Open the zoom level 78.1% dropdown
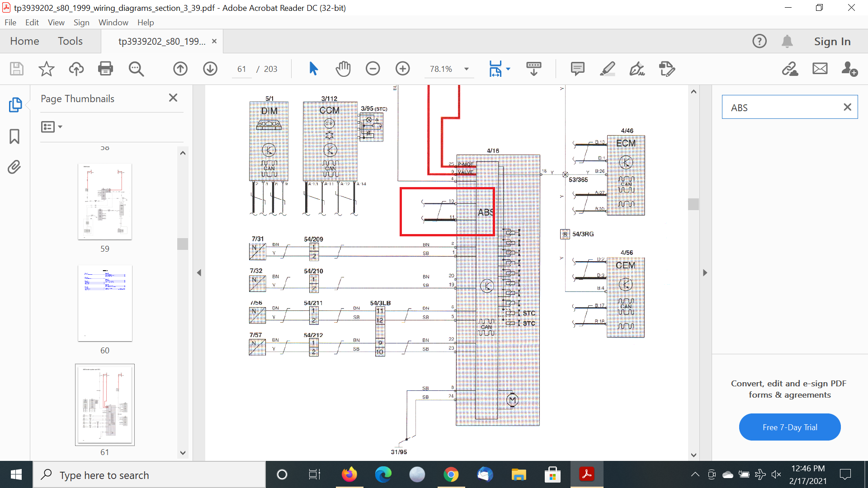 (x=466, y=69)
